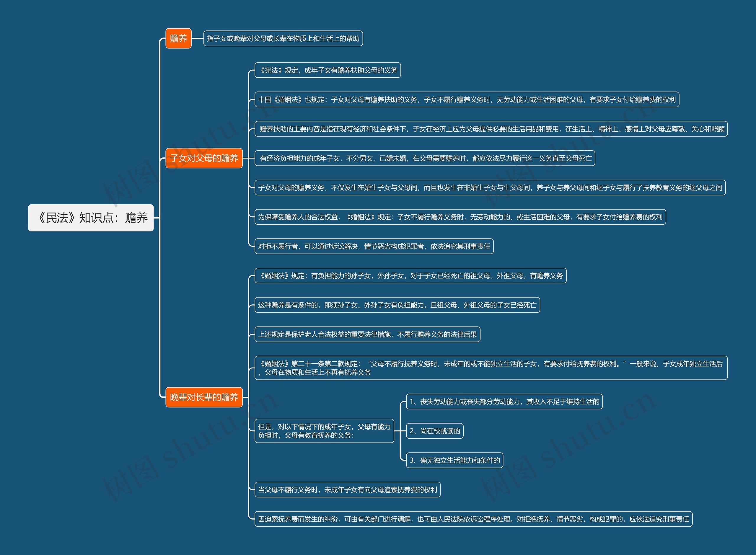This screenshot has height=555, width=756.
Task: Select the 这种赡养是有条件的 node
Action: 397,305
